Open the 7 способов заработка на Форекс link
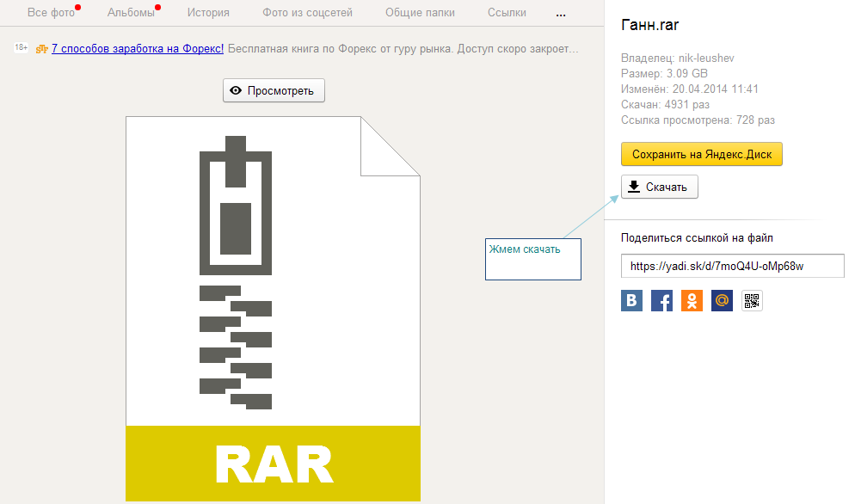Viewport: 855px width, 504px height. 138,48
